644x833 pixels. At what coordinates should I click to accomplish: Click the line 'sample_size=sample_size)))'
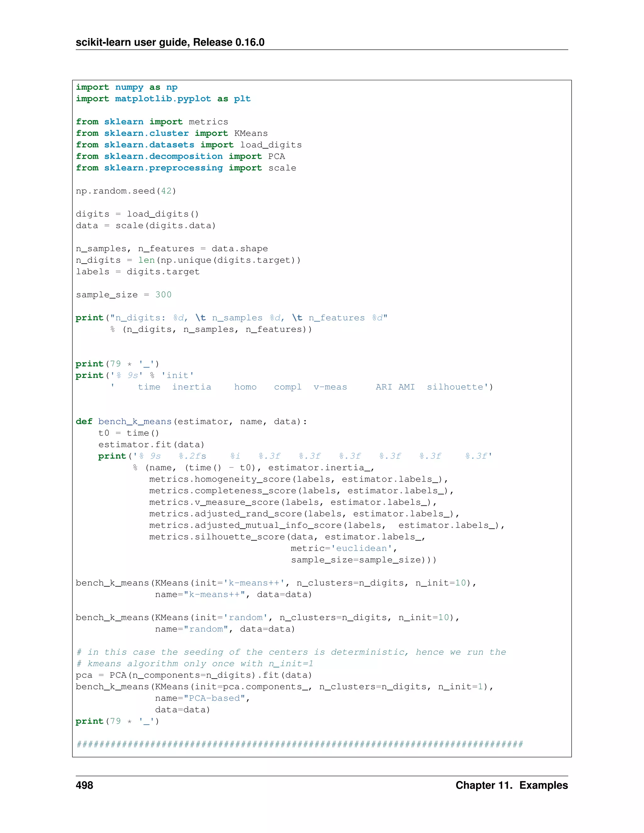tap(364, 560)
